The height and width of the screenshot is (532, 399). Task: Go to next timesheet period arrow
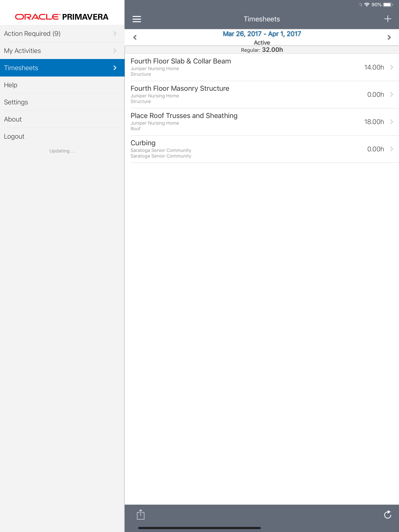coord(389,37)
